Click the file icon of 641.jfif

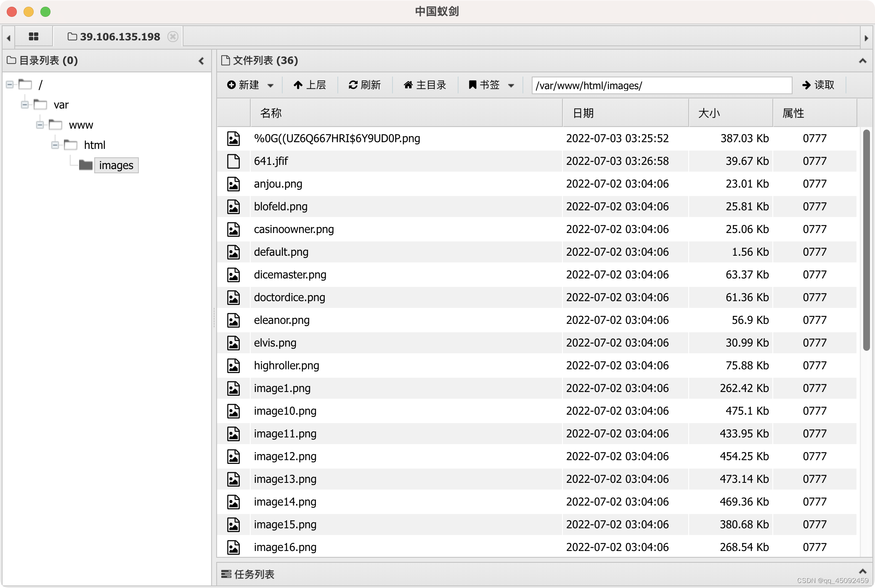tap(234, 161)
